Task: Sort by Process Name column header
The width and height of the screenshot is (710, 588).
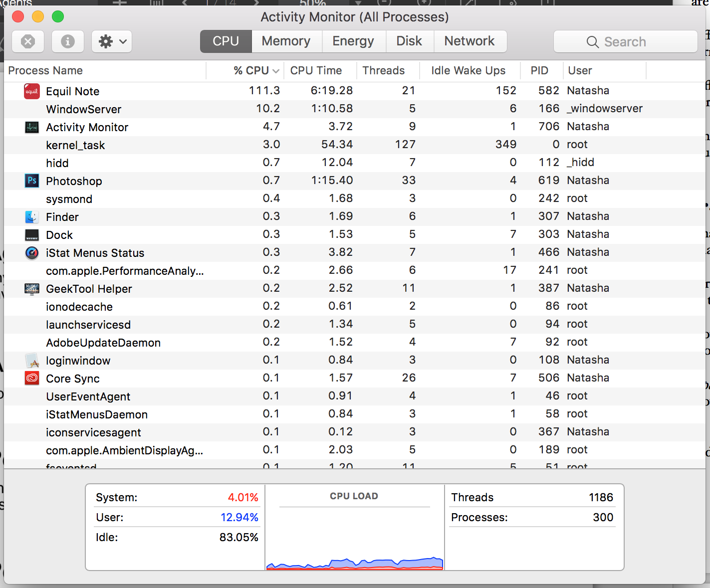Action: click(x=105, y=71)
